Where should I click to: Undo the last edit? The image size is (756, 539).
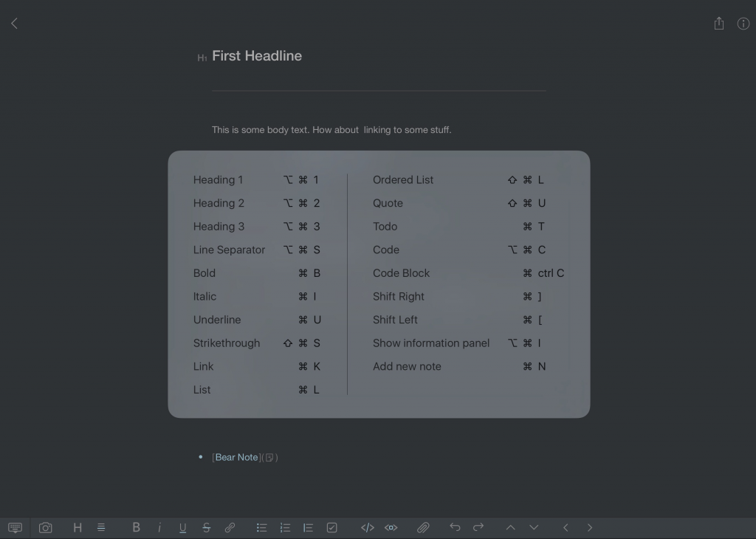pyautogui.click(x=455, y=527)
